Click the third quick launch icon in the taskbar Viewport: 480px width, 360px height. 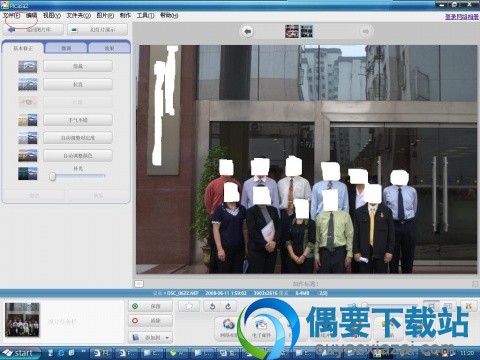click(x=72, y=353)
